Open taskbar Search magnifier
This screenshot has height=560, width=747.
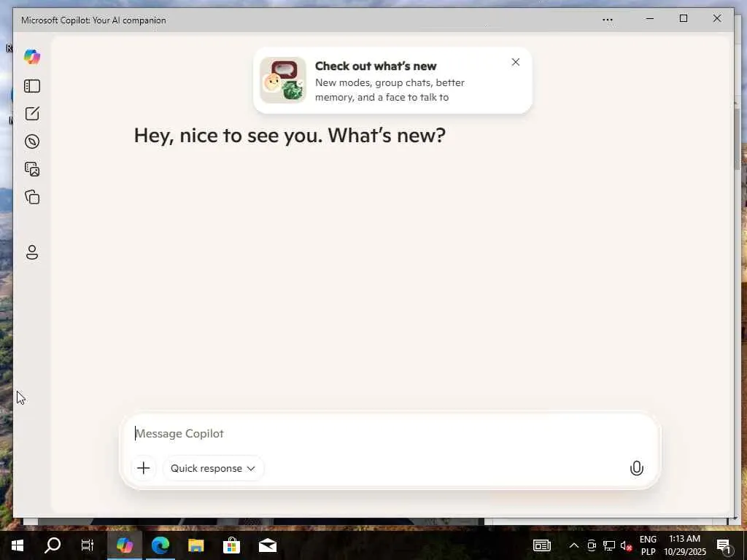pos(53,545)
